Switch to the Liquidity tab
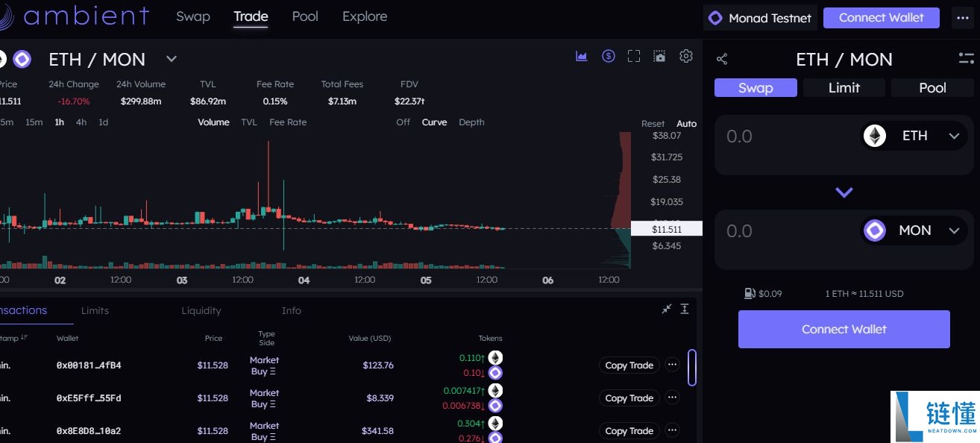 pos(201,310)
